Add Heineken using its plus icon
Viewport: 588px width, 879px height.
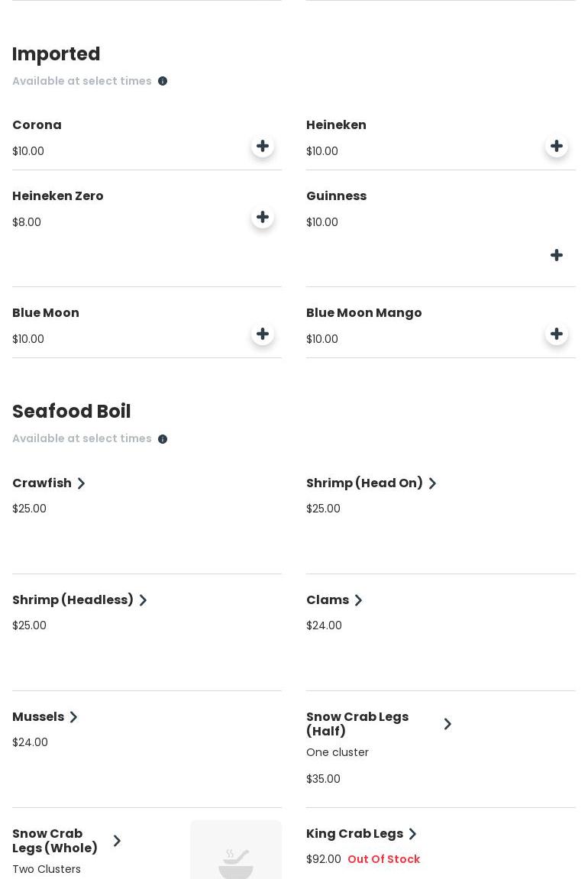click(556, 147)
